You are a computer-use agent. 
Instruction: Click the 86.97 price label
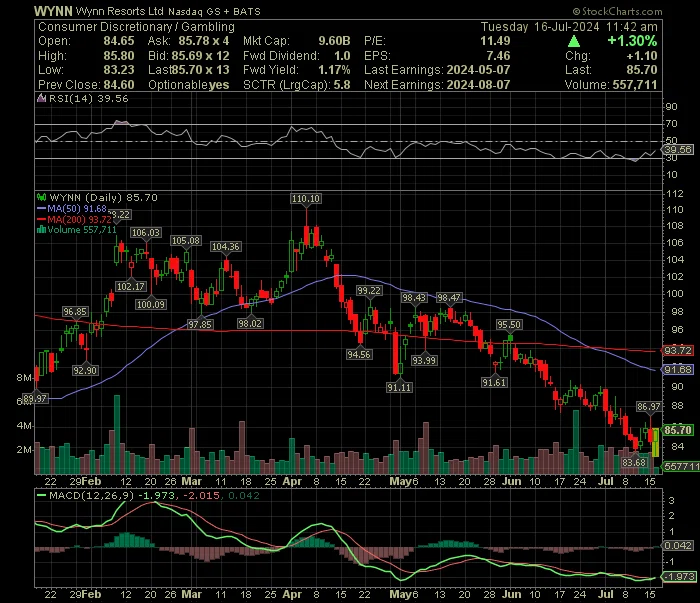(649, 407)
